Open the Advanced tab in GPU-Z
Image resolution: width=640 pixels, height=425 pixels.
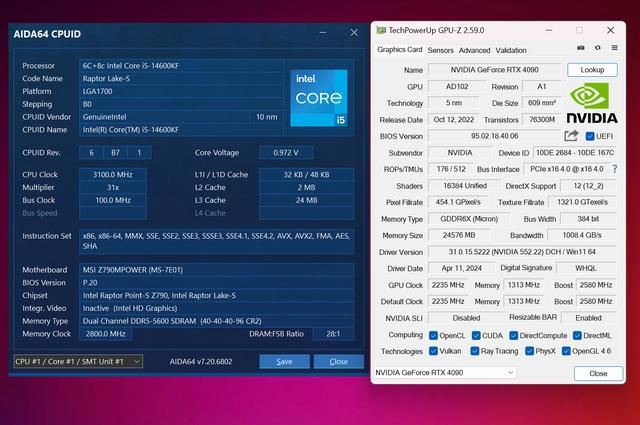click(474, 50)
